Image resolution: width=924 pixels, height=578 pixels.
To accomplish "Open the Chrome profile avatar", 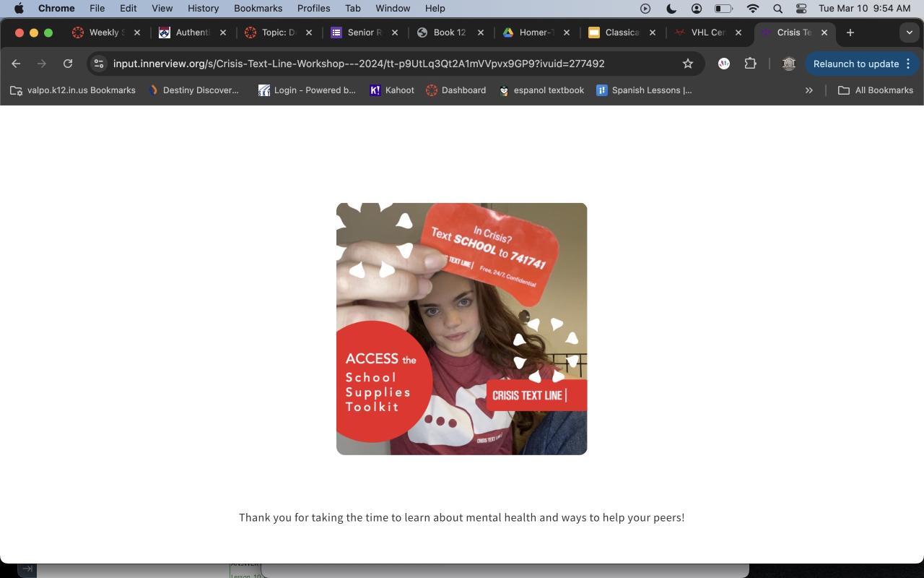I will (789, 64).
